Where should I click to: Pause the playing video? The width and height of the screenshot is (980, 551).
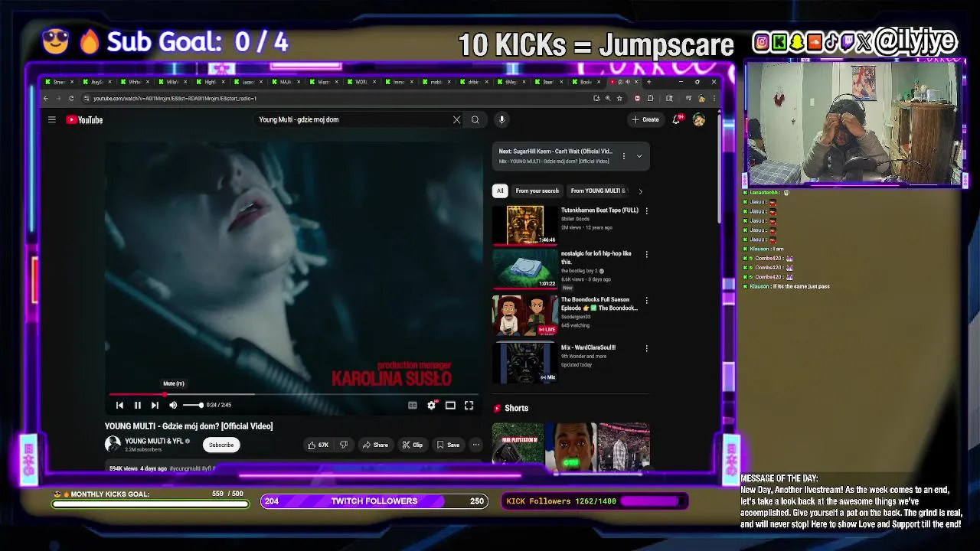(137, 405)
